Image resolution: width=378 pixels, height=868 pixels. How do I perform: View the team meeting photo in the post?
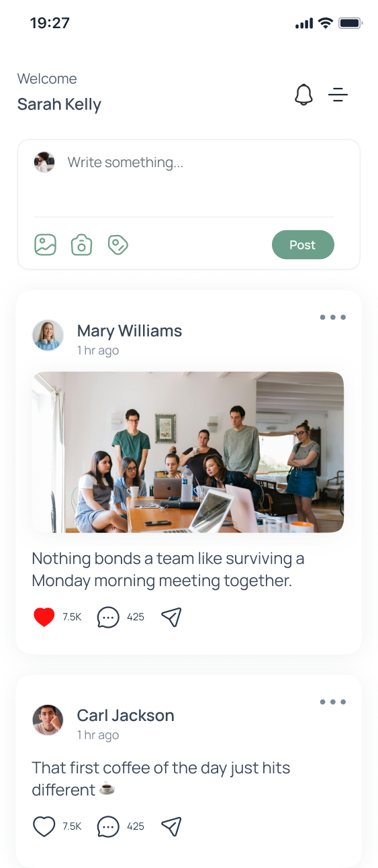[x=188, y=452]
